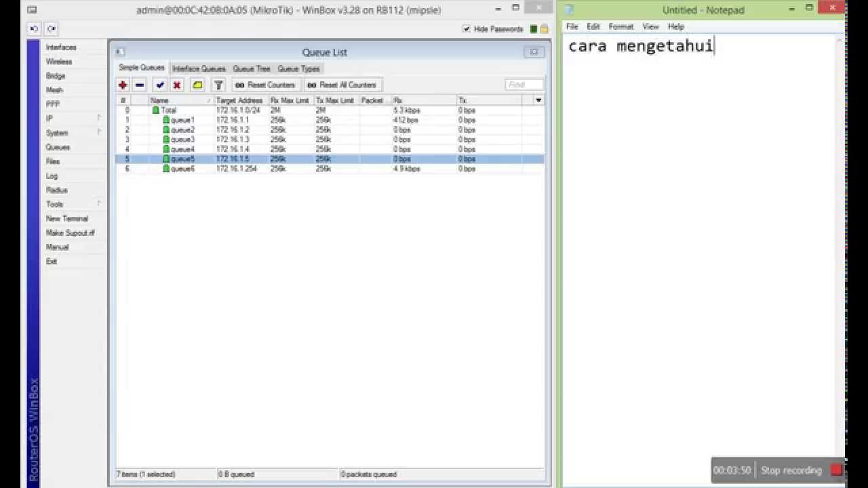Screen dimensions: 868x488
Task: Sort by the Name column header
Action: point(180,100)
